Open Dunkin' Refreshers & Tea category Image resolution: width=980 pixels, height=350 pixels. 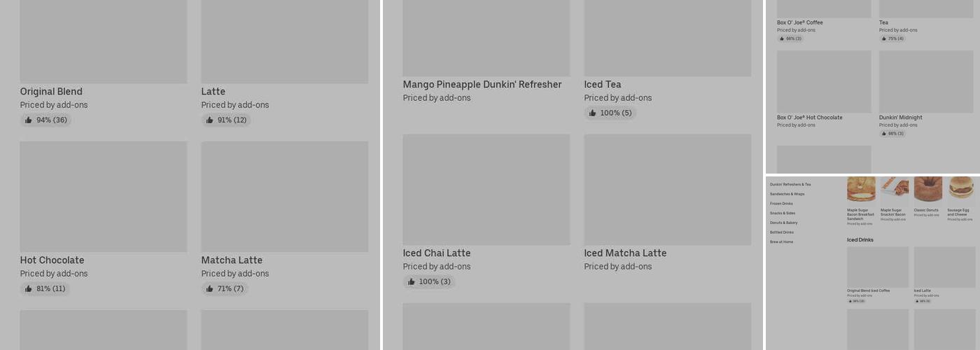(790, 185)
